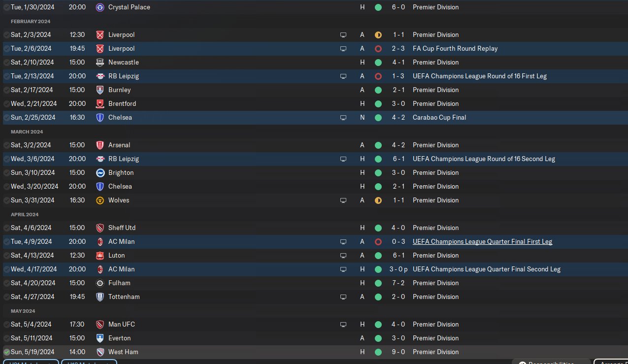This screenshot has height=364, width=628.
Task: Click TV icon on Man UFC row
Action: 343,325
